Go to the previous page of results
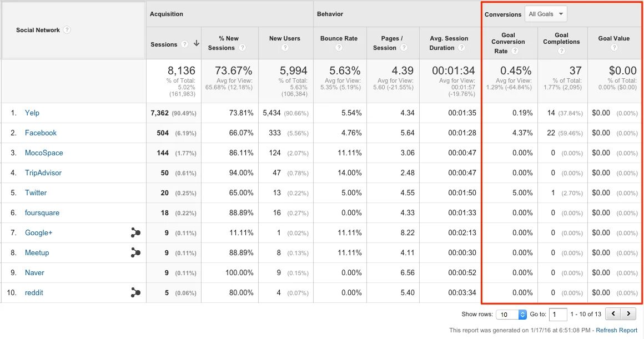 click(613, 314)
